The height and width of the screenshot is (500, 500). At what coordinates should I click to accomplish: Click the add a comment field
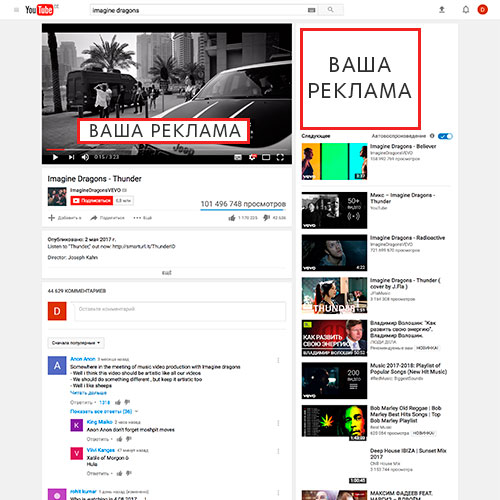pos(180,311)
